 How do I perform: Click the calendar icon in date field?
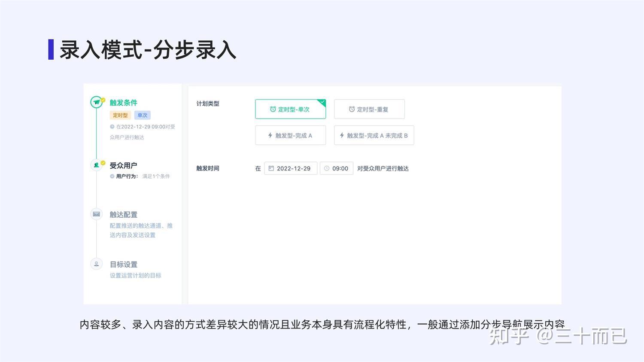click(271, 168)
